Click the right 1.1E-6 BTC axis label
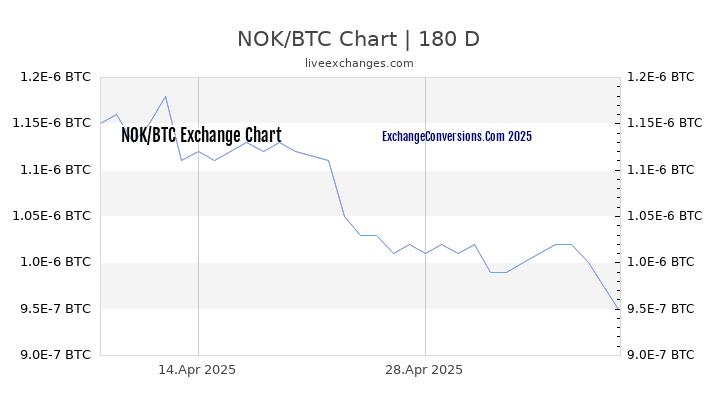This screenshot has width=720, height=405. tap(661, 170)
